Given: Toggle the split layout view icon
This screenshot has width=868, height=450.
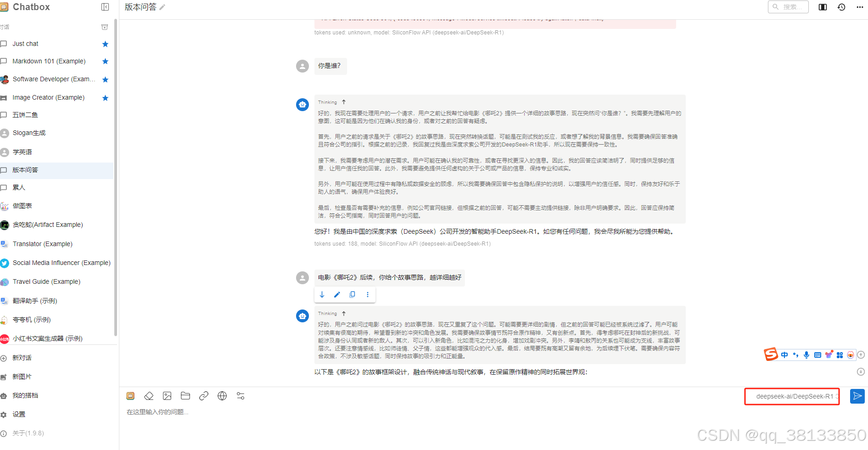Looking at the screenshot, I should (823, 7).
